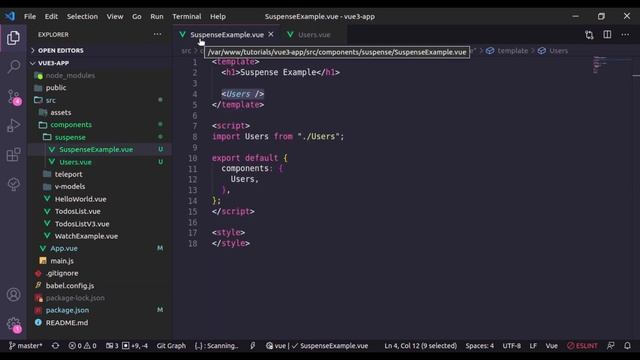This screenshot has height=360, width=640.
Task: Open the Accounts menu icon
Action: pyautogui.click(x=13, y=294)
